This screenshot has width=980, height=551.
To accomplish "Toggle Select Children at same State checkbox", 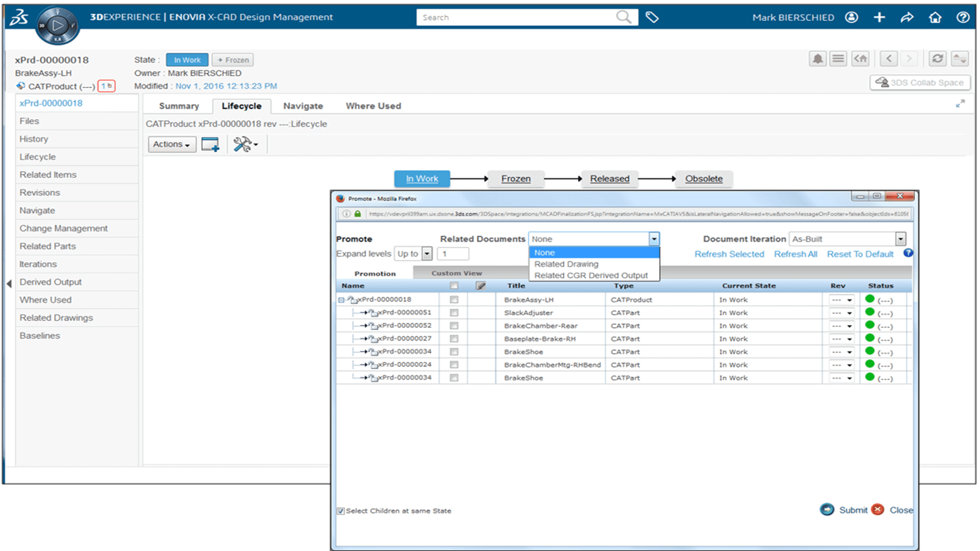I will tap(340, 511).
